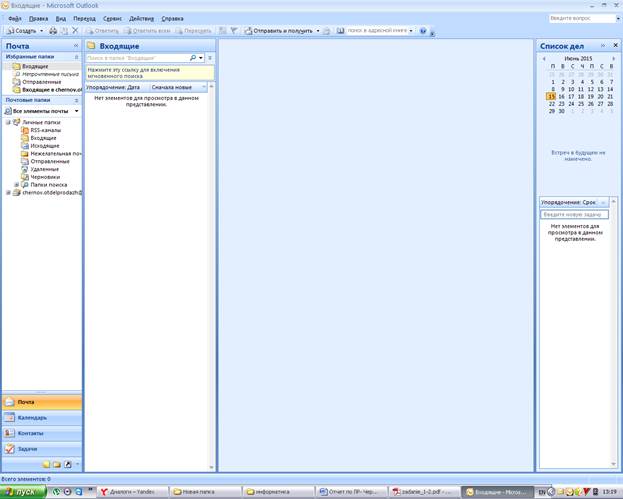Click the Введите вопрос help field
The width and height of the screenshot is (623, 499).
[x=582, y=18]
